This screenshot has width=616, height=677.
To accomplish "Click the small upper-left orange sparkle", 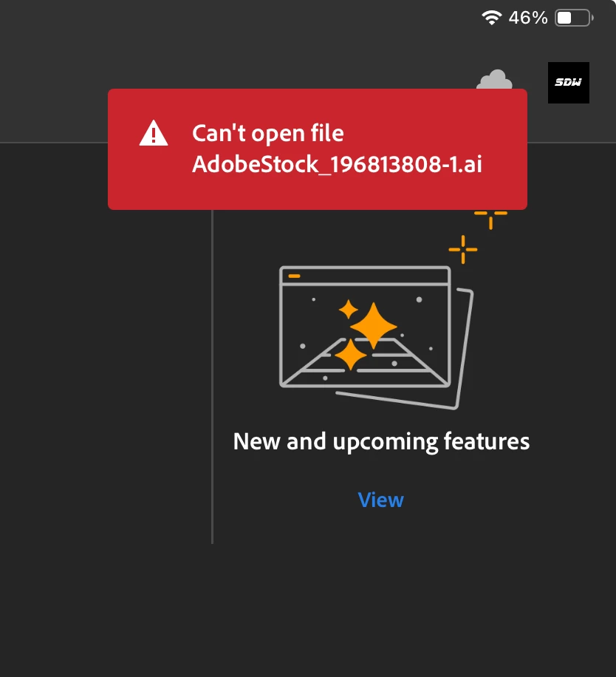I will [348, 309].
